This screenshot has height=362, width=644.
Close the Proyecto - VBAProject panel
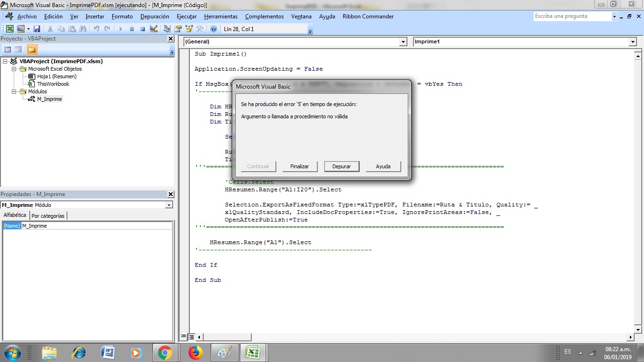(171, 39)
